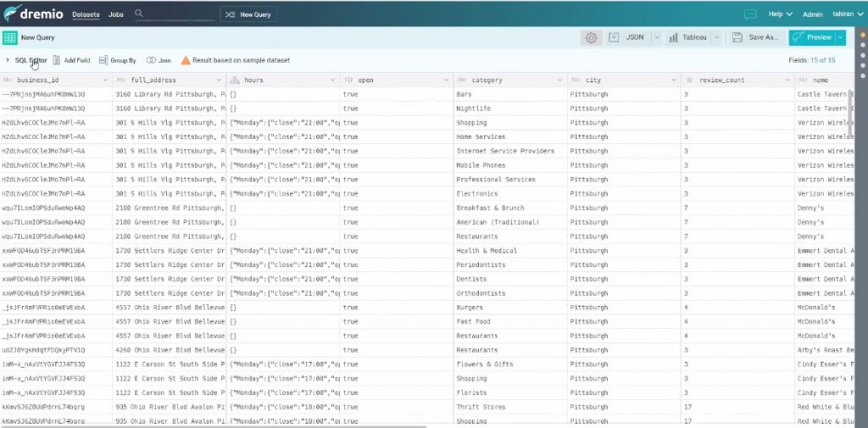This screenshot has width=868, height=428.
Task: Open the category column dropdown arrow
Action: click(x=559, y=81)
